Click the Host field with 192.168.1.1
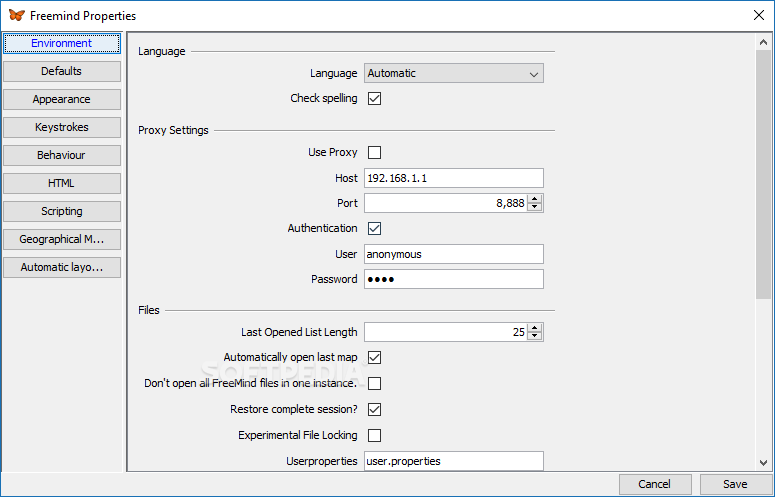The image size is (775, 497). [454, 178]
